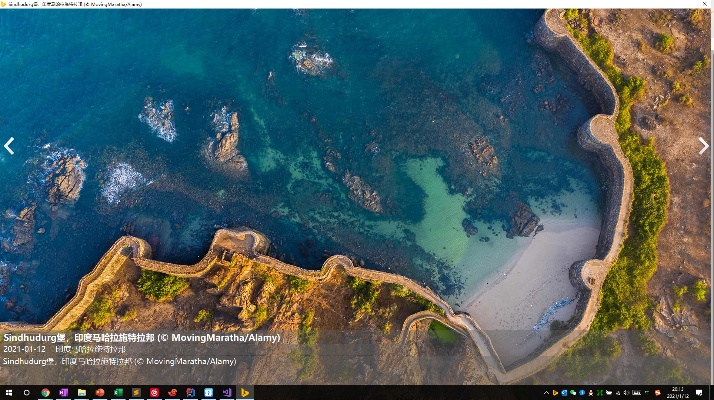Open the Sogou input method tray icon
Screen dimensions: 714x400
pos(655,393)
